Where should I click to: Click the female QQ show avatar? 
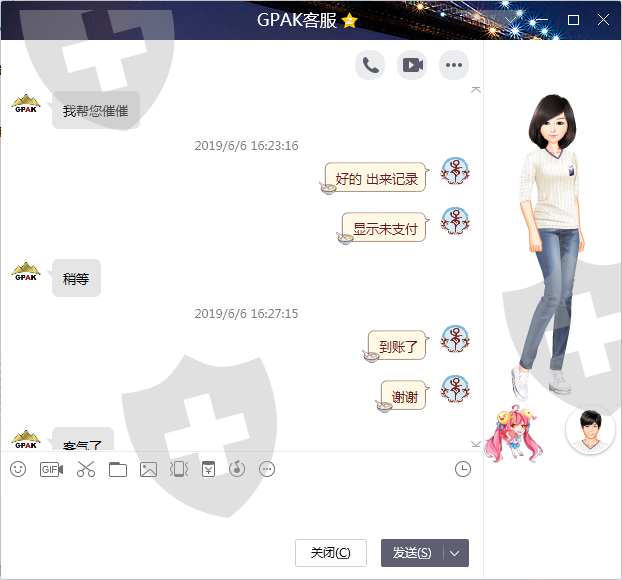(553, 246)
